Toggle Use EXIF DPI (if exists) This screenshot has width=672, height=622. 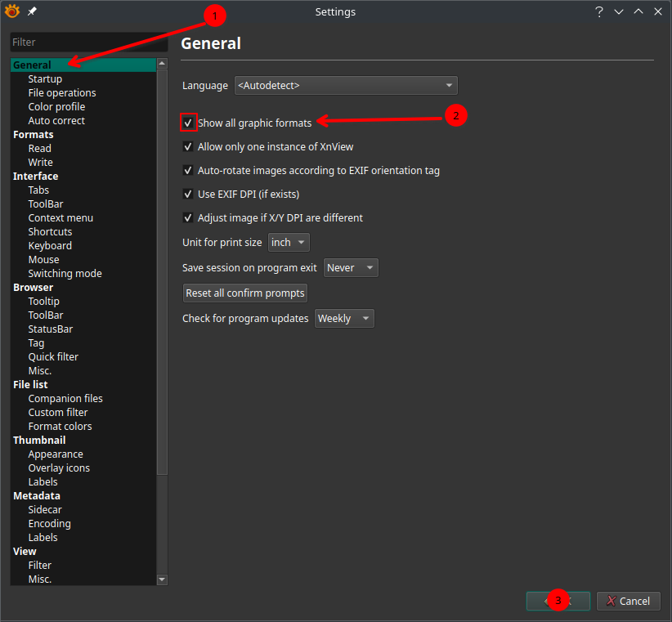[188, 194]
